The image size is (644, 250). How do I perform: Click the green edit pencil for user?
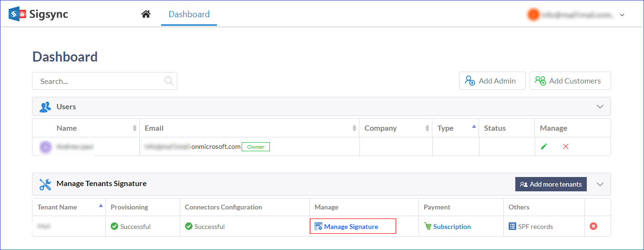[x=544, y=146]
